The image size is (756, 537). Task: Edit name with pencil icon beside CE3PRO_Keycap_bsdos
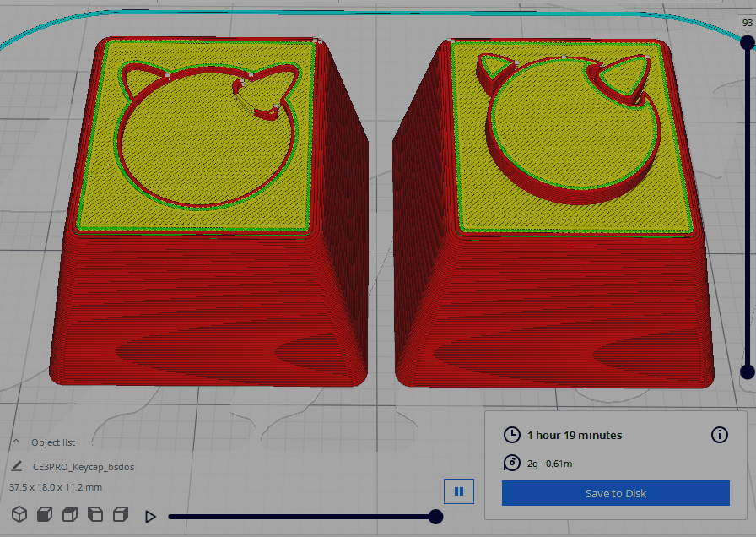pyautogui.click(x=17, y=466)
